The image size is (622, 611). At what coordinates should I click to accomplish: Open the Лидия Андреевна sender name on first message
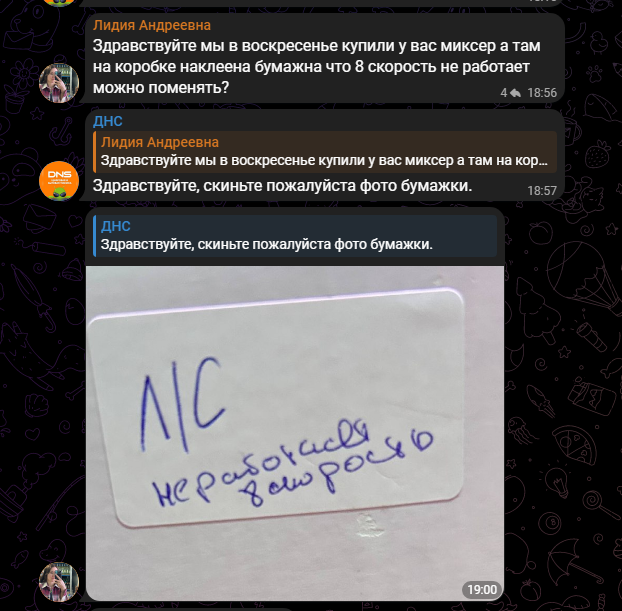tap(152, 25)
